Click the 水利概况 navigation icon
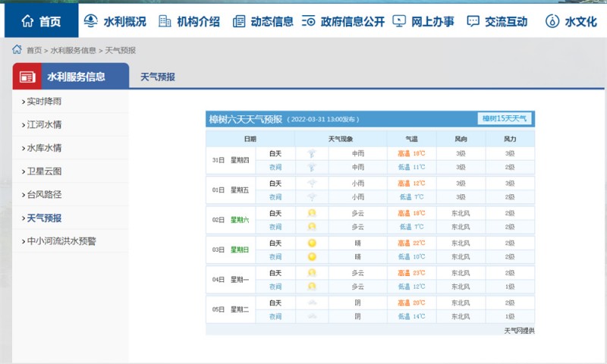 tap(90, 21)
